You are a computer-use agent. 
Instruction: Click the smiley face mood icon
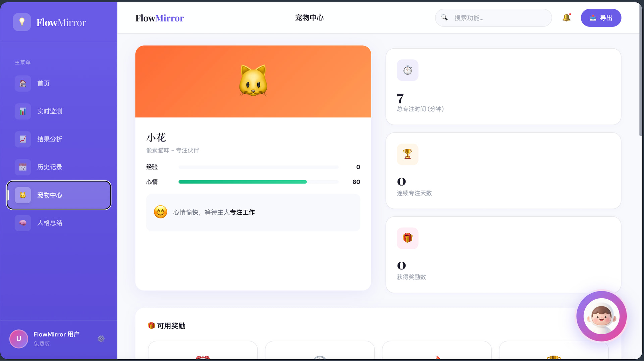click(x=160, y=212)
